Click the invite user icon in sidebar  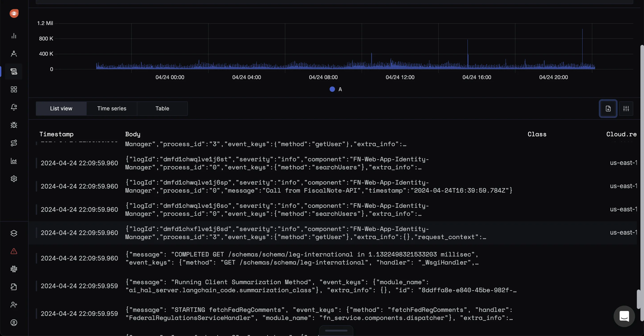pyautogui.click(x=14, y=305)
